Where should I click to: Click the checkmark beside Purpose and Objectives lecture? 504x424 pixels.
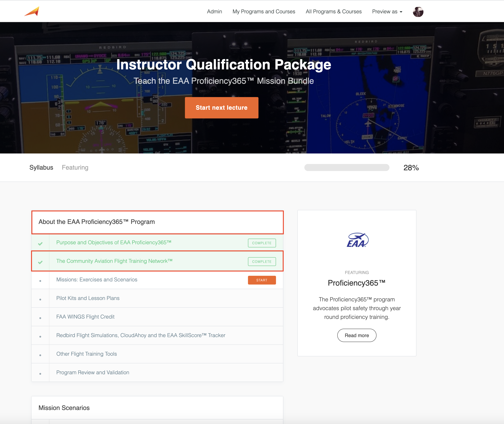(40, 244)
